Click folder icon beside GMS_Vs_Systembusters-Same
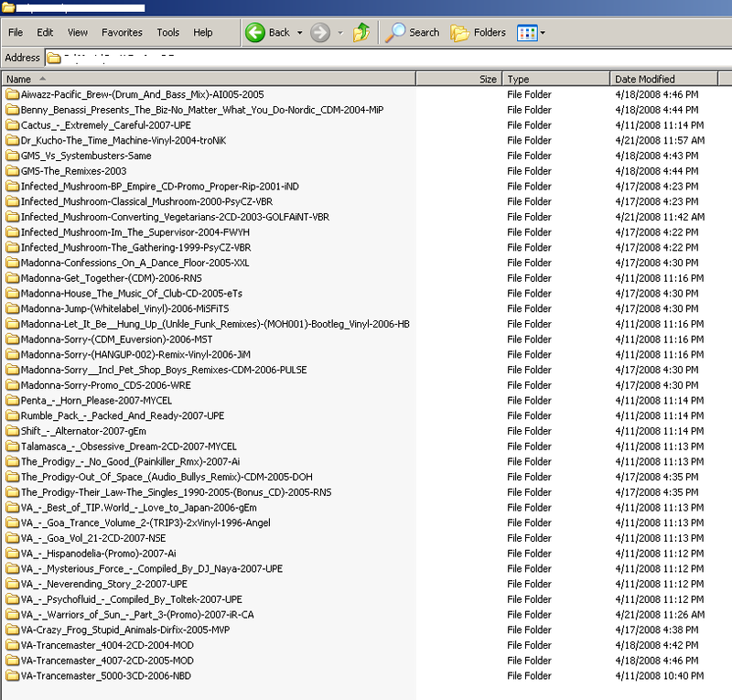Screen dimensions: 732x700 [x=12, y=156]
